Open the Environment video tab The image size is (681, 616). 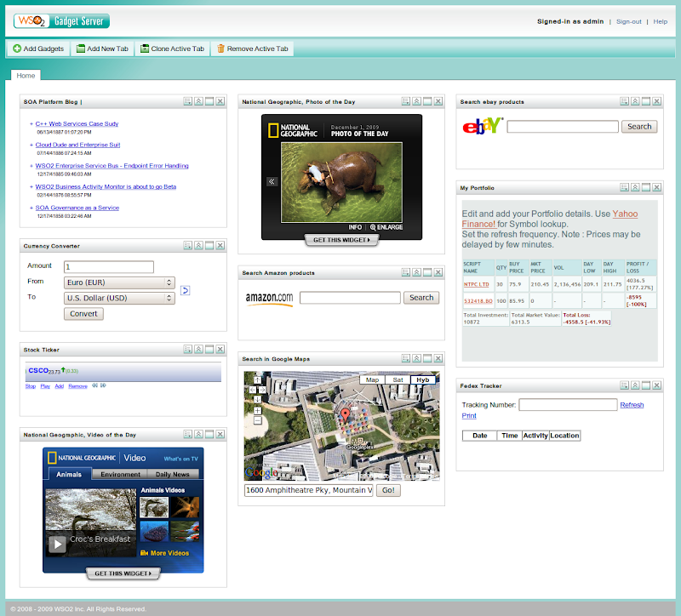(120, 474)
